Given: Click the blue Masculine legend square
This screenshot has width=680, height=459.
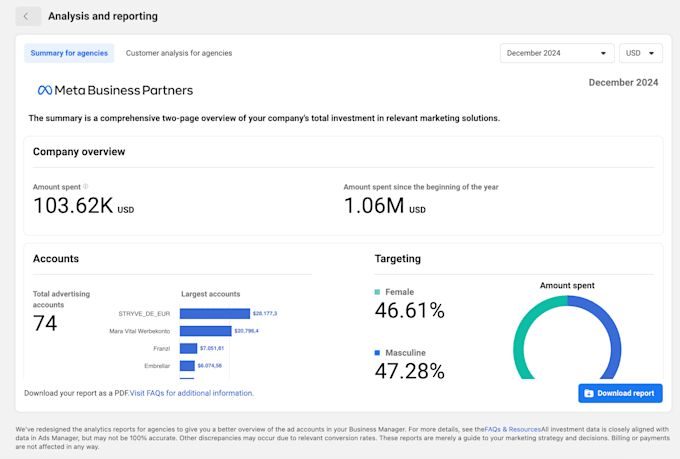Looking at the screenshot, I should [377, 353].
